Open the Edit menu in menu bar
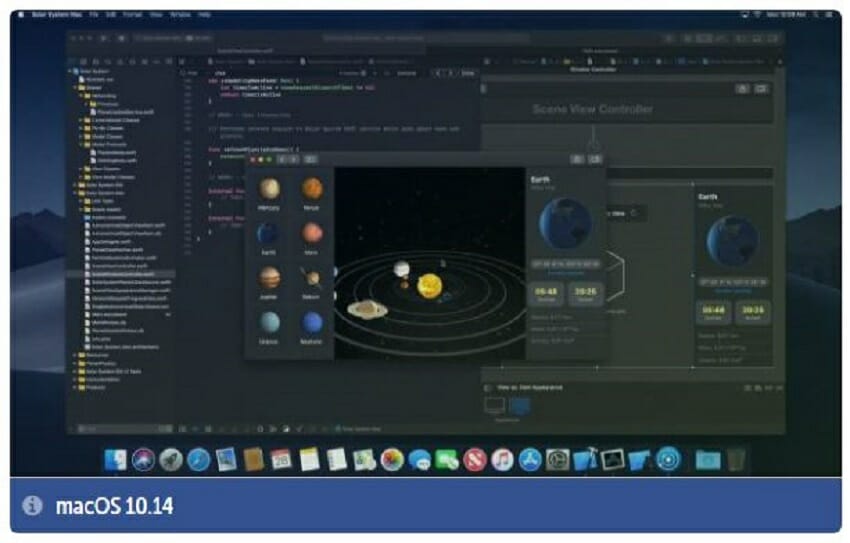The width and height of the screenshot is (850, 543). pyautogui.click(x=111, y=15)
